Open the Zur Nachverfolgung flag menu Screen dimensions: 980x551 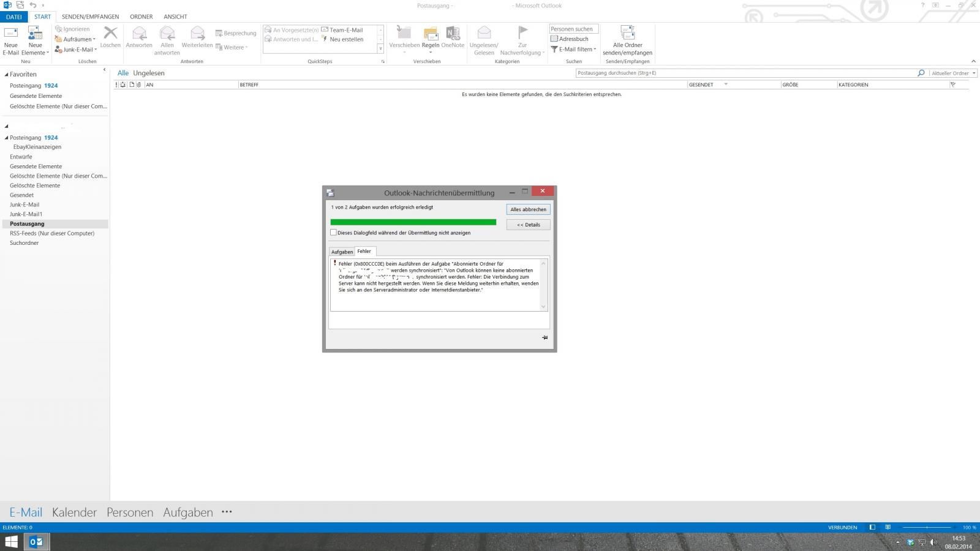point(522,40)
